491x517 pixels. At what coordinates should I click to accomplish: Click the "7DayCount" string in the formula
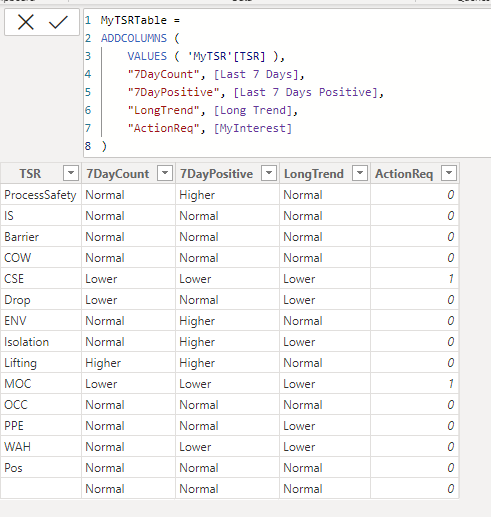point(163,74)
